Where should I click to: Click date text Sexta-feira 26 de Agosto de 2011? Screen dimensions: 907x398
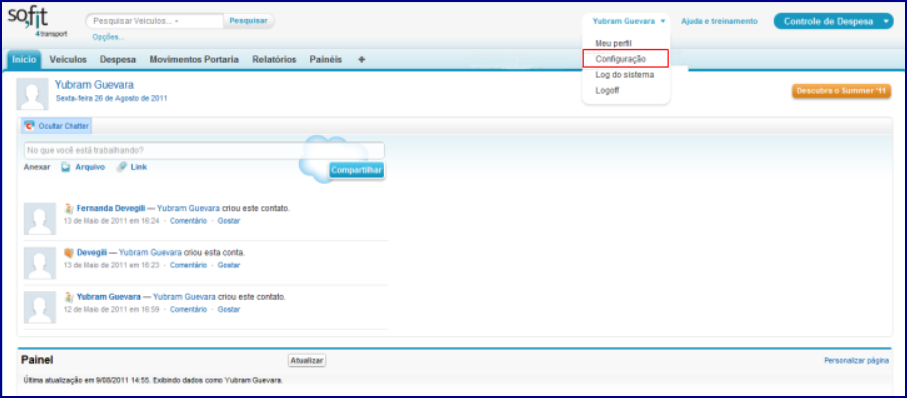pyautogui.click(x=112, y=98)
